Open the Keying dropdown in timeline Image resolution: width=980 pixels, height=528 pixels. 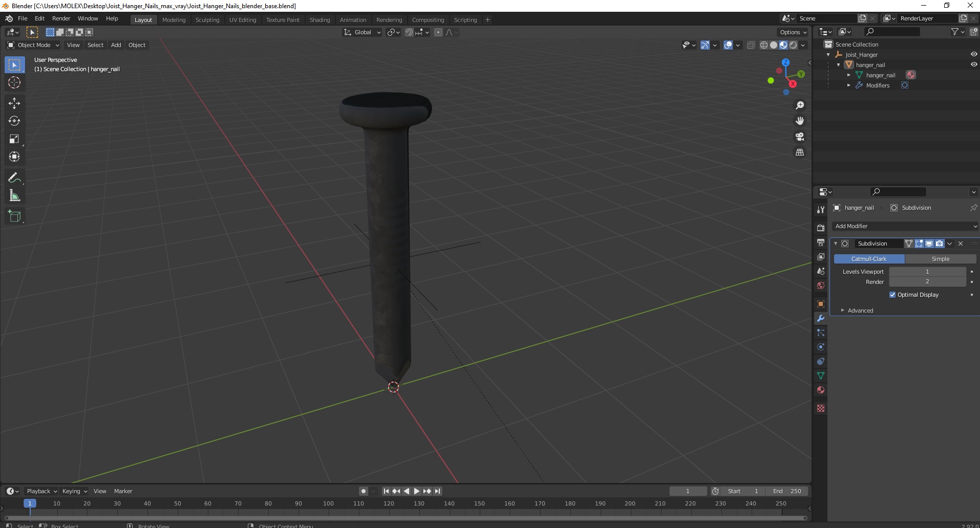74,491
